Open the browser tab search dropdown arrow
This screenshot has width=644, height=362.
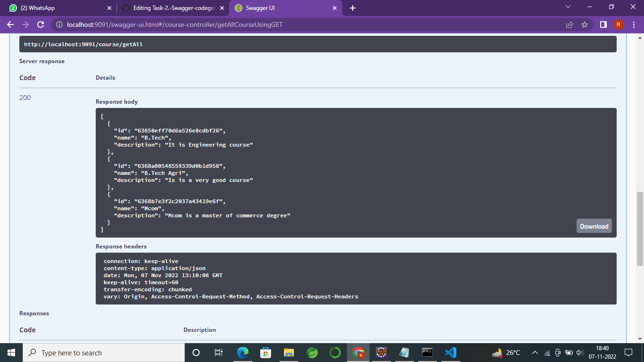(567, 7)
